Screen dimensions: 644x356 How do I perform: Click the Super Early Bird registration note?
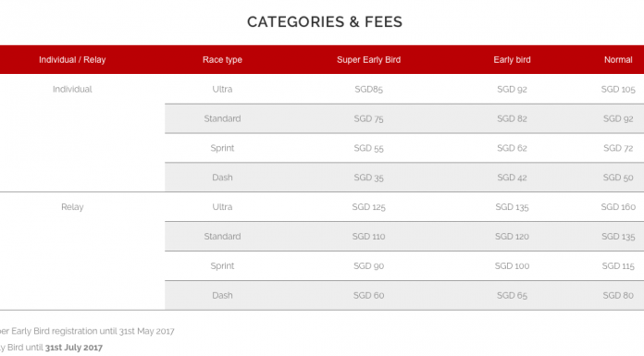(x=86, y=331)
